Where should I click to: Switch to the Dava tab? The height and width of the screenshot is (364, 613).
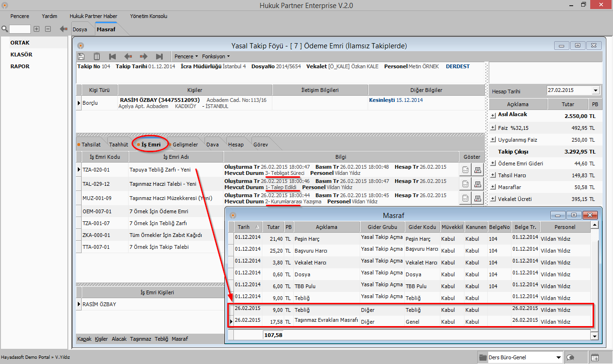click(213, 145)
